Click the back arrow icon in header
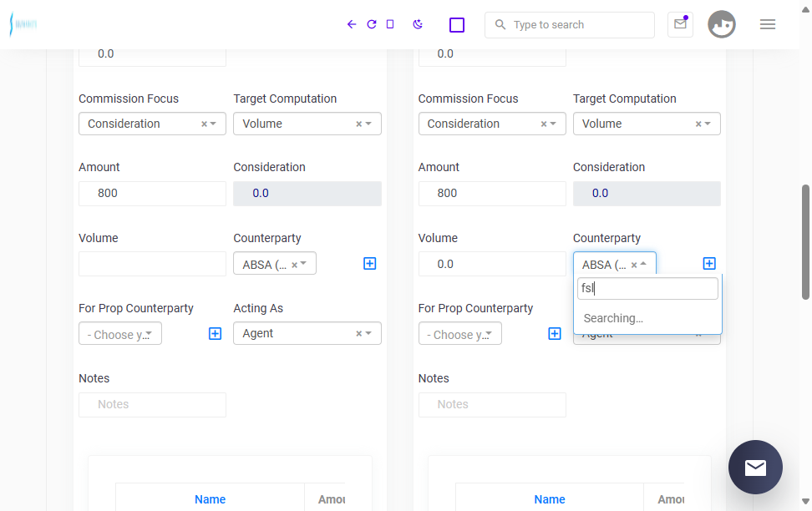The image size is (812, 511). click(x=352, y=24)
